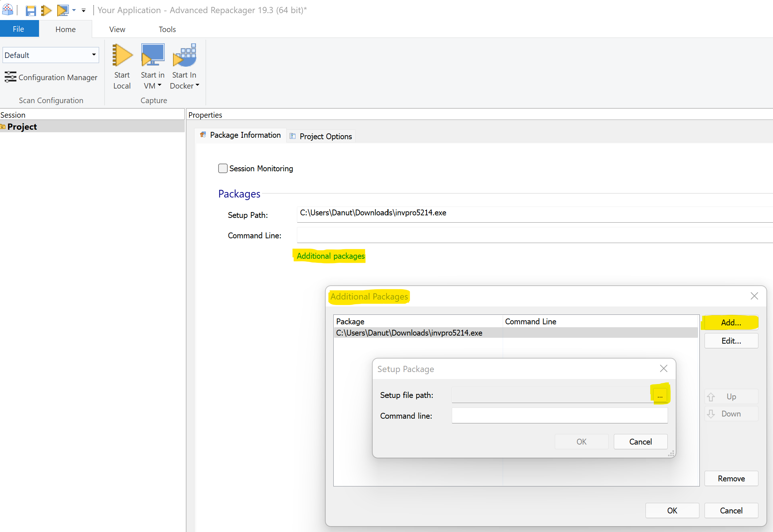Open the Project Options tab
This screenshot has width=773, height=532.
click(x=321, y=136)
